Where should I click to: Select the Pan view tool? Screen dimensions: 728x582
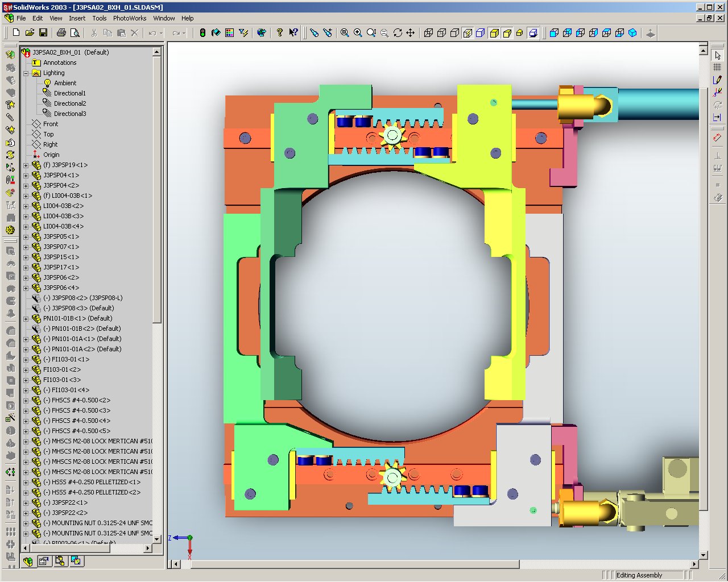pos(411,33)
